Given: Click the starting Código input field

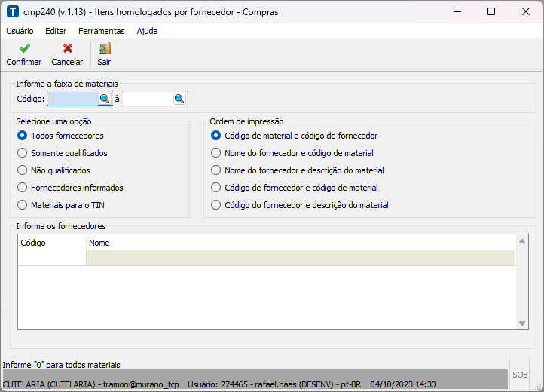Looking at the screenshot, I should point(73,99).
